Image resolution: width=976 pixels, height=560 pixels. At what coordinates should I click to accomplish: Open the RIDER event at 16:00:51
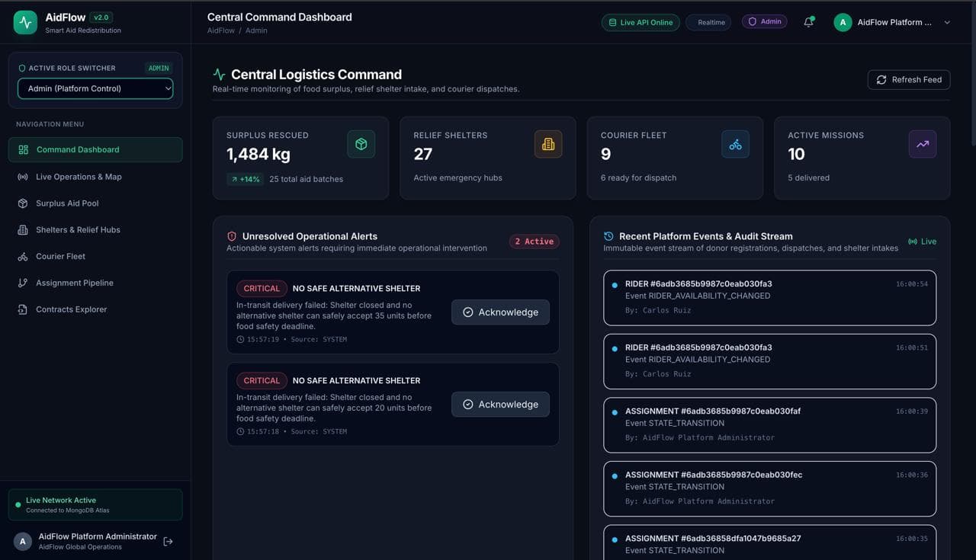pyautogui.click(x=769, y=361)
